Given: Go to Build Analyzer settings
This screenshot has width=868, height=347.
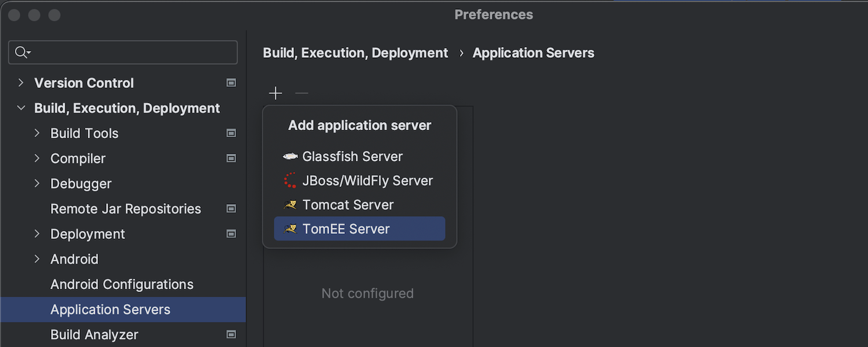Looking at the screenshot, I should 94,335.
